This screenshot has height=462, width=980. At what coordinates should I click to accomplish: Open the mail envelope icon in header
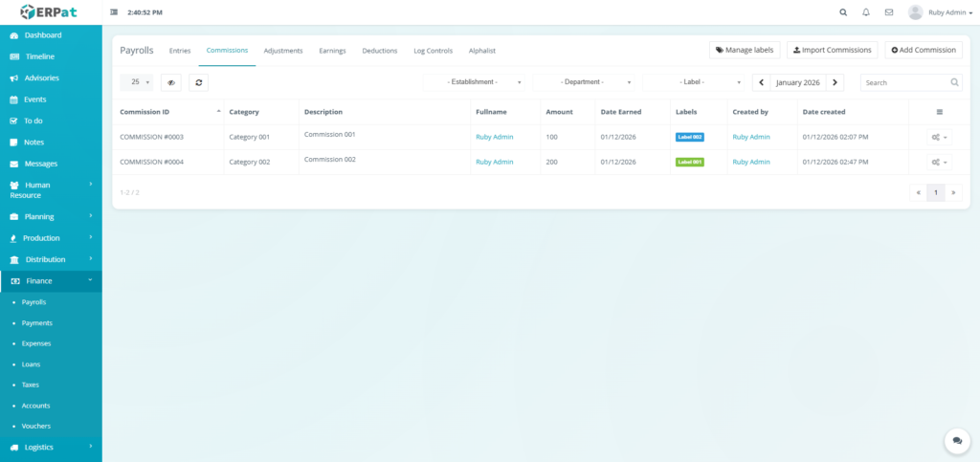[889, 12]
